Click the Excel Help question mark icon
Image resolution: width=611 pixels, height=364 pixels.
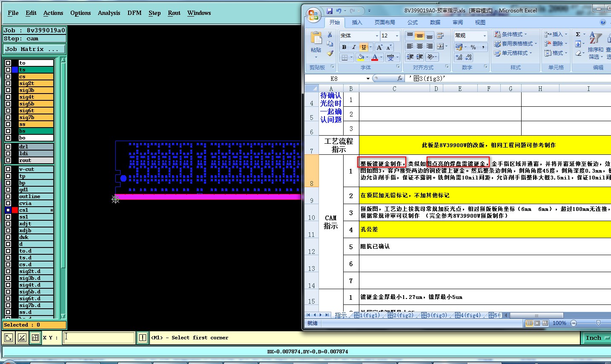tap(603, 22)
